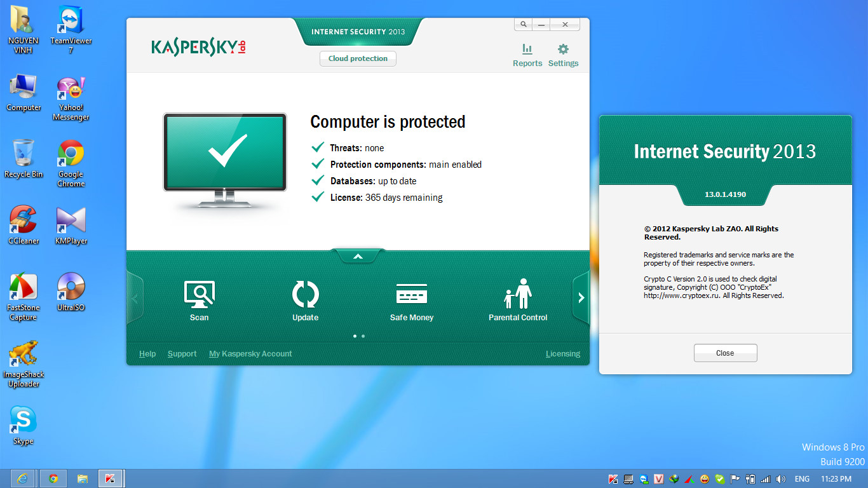Select the CCleaner desktop shortcut
Image resolution: width=868 pixels, height=488 pixels.
(x=24, y=225)
